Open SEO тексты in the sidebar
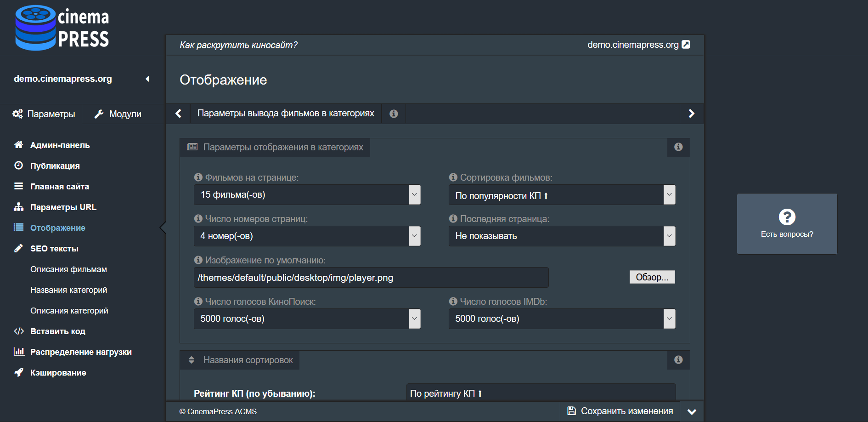The width and height of the screenshot is (868, 422). point(54,249)
